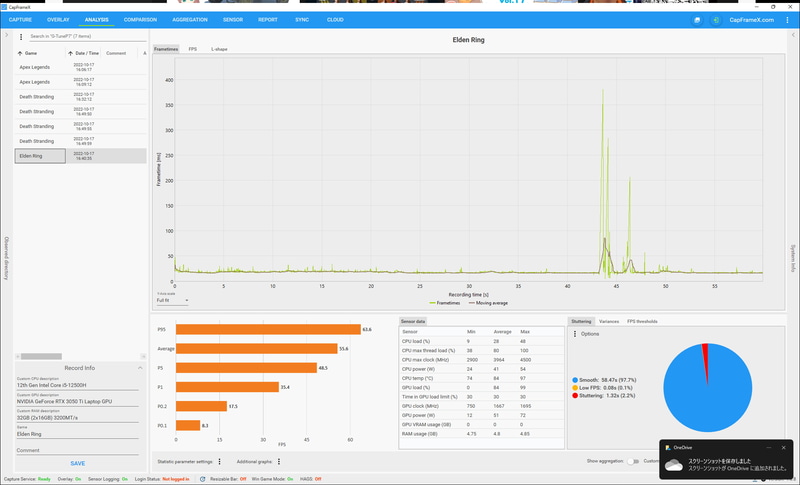Viewport: 800px width, 485px height.
Task: Switch to the COMPARISON tab
Action: (140, 20)
